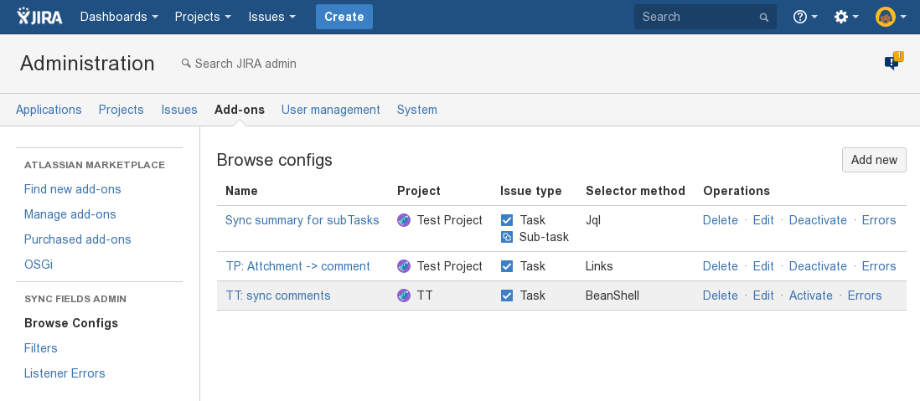This screenshot has height=401, width=920.
Task: Expand the Issues dropdown menu
Action: 272,17
